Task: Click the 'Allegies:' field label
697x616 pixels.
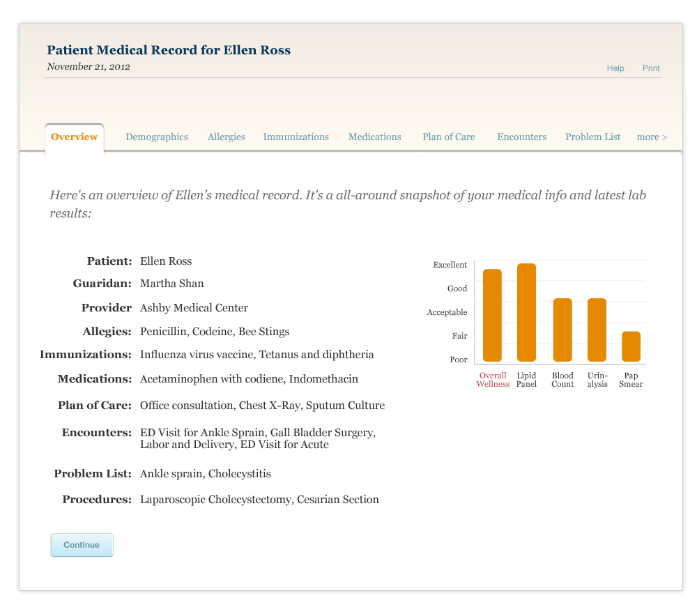Action: tap(107, 332)
